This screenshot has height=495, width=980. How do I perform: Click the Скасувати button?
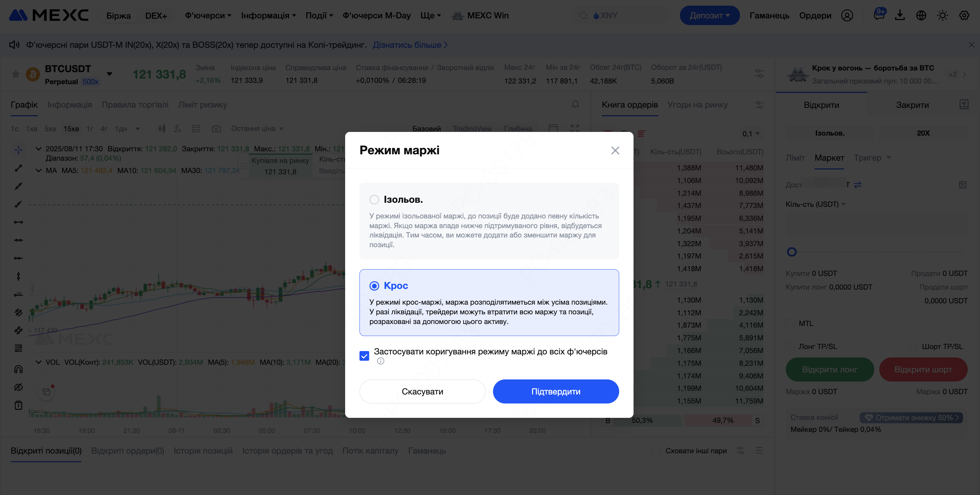(x=422, y=391)
